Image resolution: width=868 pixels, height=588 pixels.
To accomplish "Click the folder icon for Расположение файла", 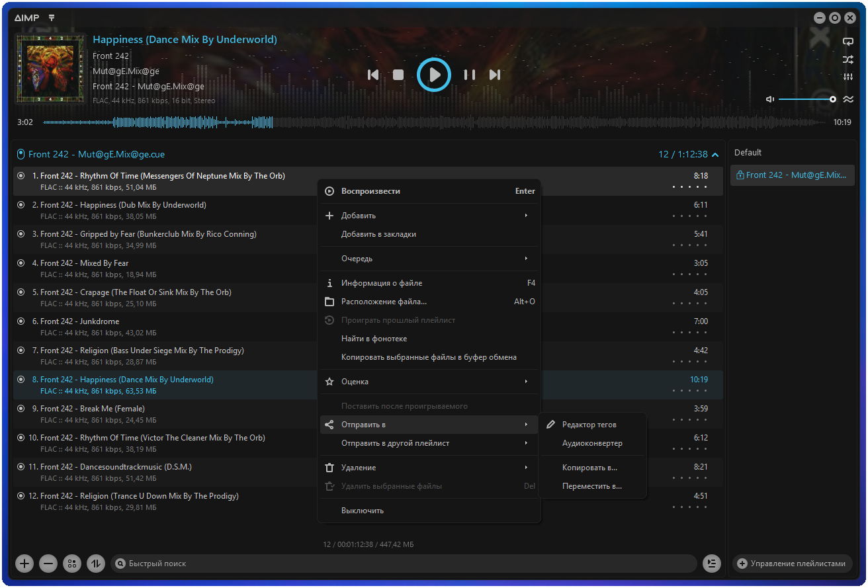I will (329, 302).
